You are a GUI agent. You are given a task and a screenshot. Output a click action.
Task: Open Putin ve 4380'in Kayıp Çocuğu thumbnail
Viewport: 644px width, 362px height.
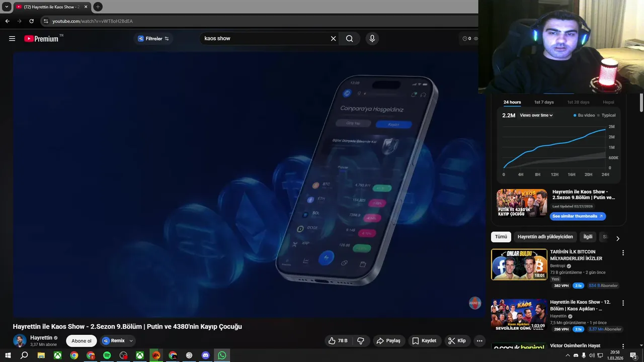pyautogui.click(x=522, y=203)
